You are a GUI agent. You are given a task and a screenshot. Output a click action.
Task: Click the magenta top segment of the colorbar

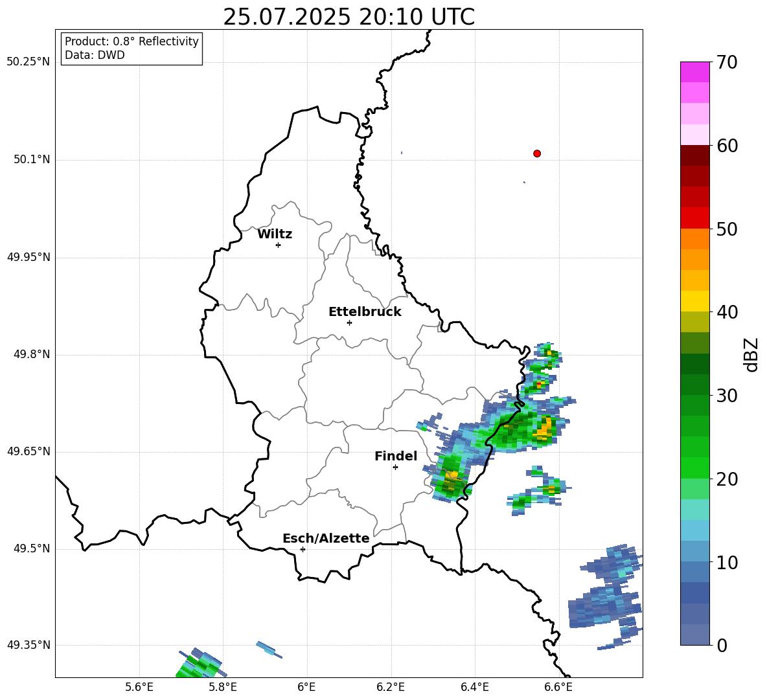(x=694, y=72)
